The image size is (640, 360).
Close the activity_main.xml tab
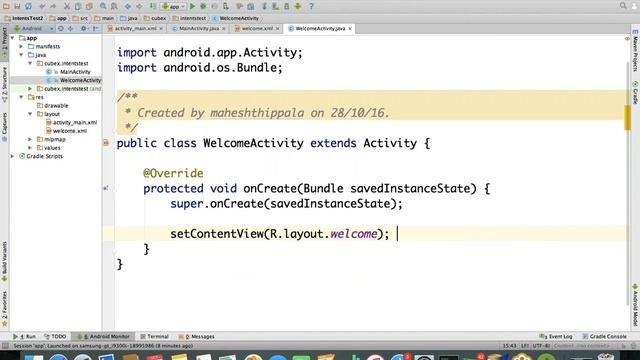click(161, 29)
